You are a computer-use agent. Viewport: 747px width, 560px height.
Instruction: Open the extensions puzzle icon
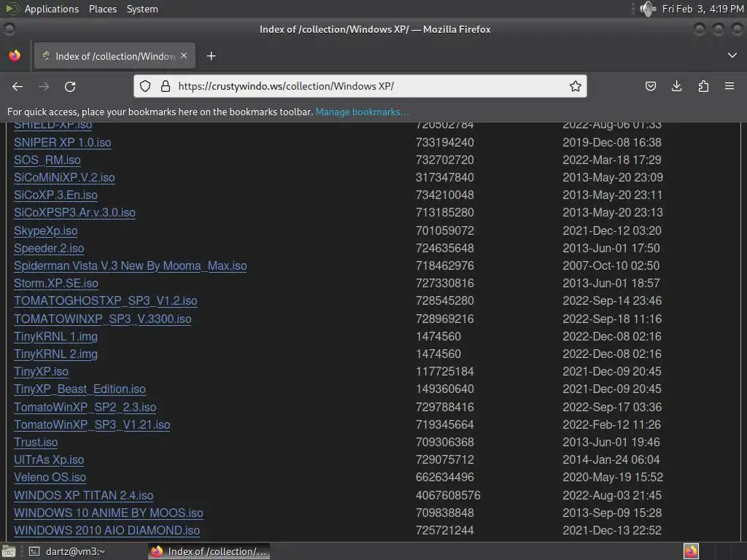coord(703,86)
